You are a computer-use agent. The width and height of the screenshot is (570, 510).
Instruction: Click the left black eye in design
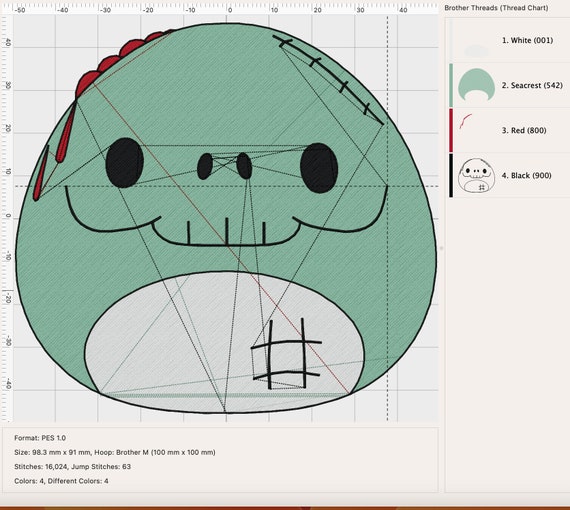coord(125,162)
